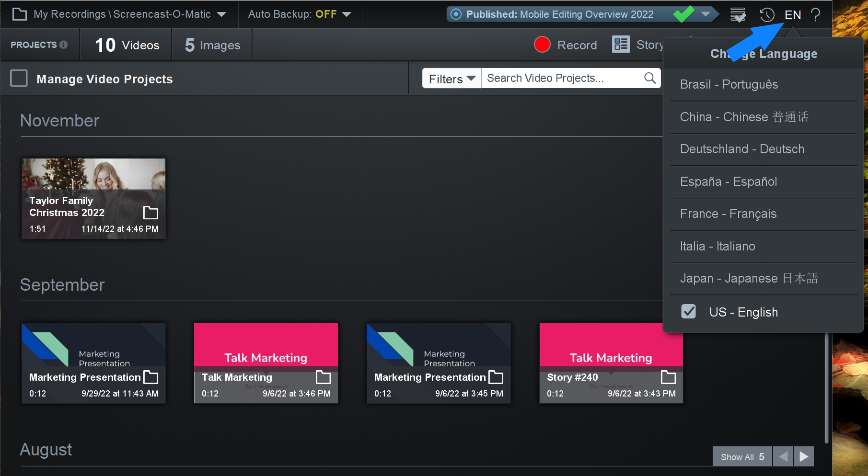Expand the Screencast-O-Matic folder dropdown
This screenshot has height=476, width=868.
[221, 14]
